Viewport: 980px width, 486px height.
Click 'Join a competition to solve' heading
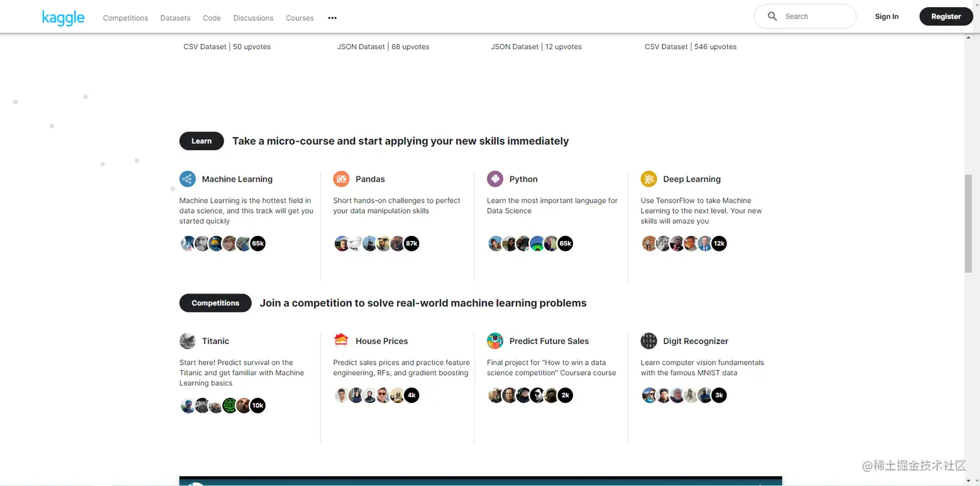(423, 303)
